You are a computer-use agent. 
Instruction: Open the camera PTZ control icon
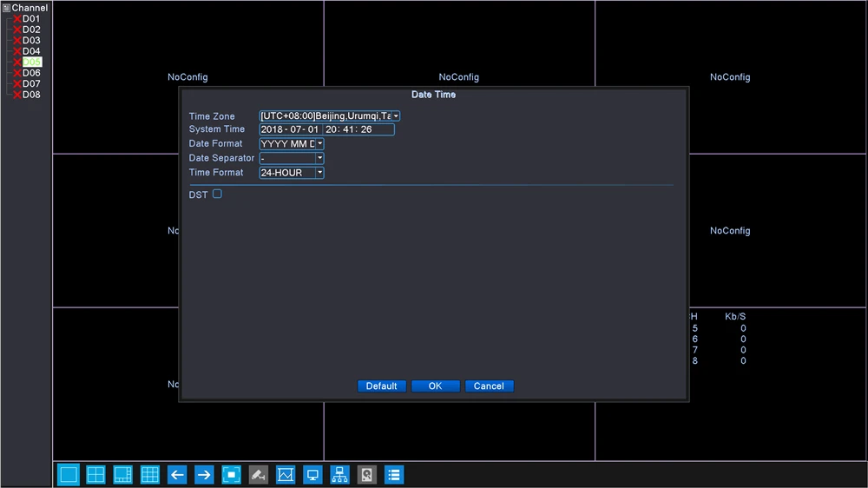[259, 475]
